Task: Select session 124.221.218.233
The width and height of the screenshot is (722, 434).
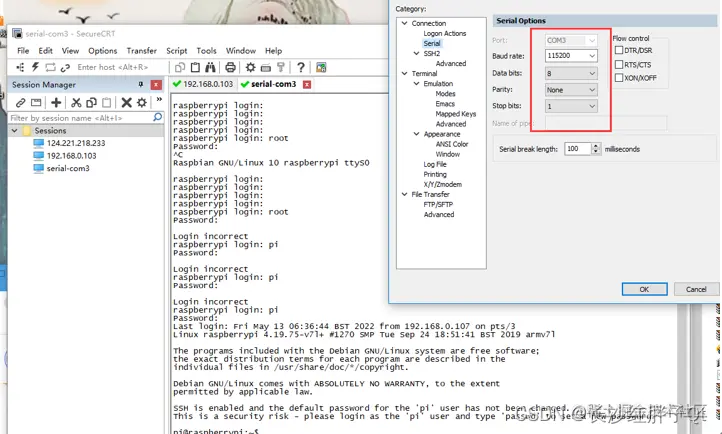Action: point(76,143)
